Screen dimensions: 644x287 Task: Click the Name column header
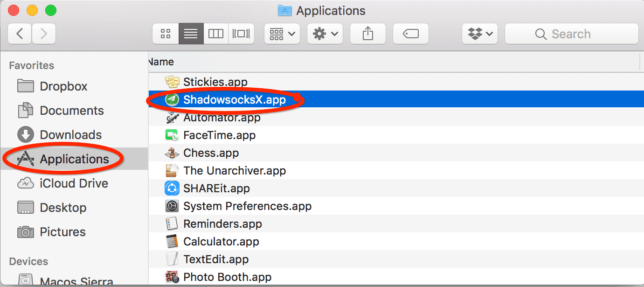coord(394,62)
